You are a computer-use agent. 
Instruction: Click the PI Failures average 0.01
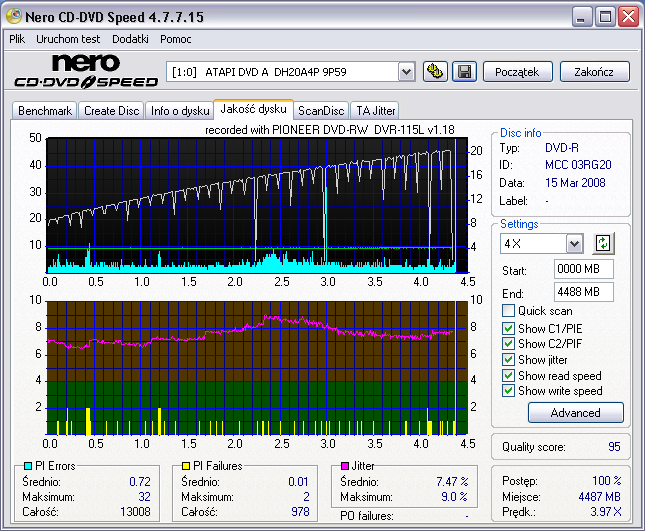click(298, 482)
